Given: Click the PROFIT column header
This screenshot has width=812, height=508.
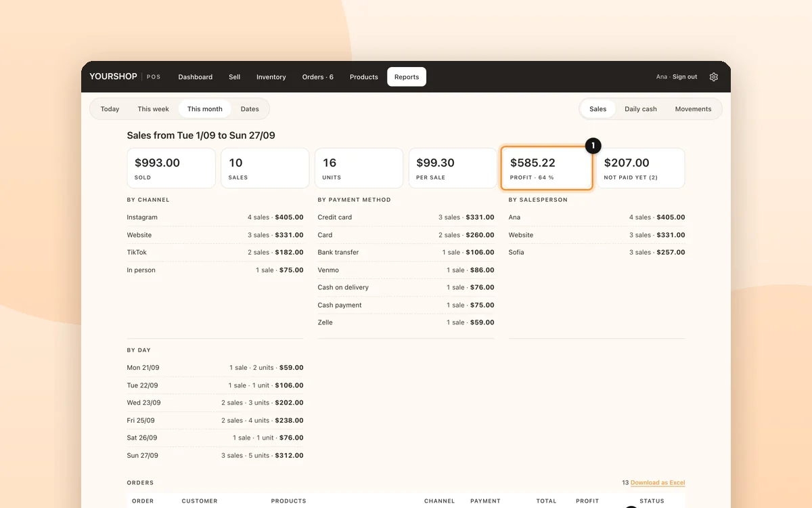Looking at the screenshot, I should tap(587, 501).
